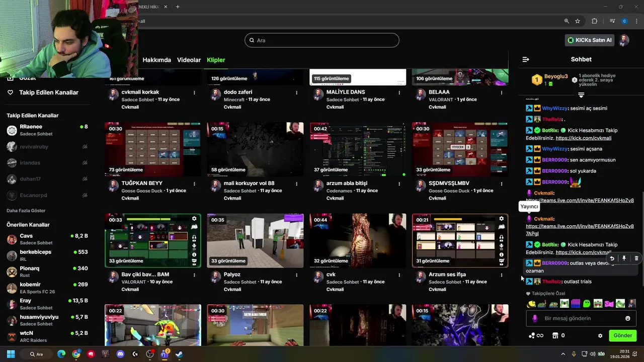Switch to Videolar tab
The width and height of the screenshot is (644, 362).
pos(189,60)
